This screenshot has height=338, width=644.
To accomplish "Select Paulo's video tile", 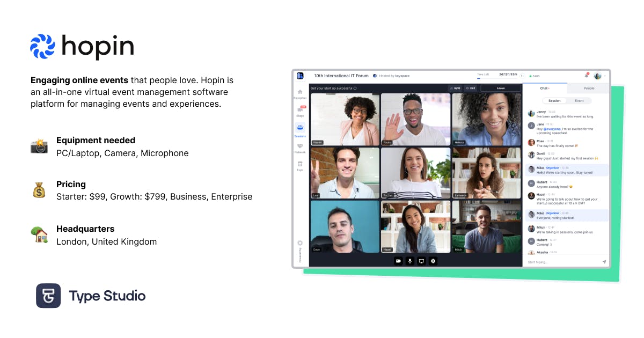I will [x=415, y=119].
